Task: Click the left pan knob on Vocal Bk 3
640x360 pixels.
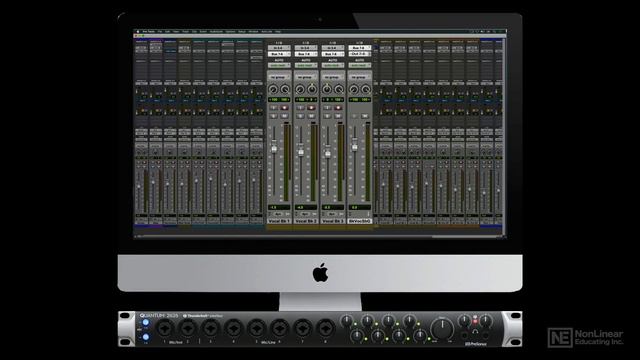Action: (327, 89)
